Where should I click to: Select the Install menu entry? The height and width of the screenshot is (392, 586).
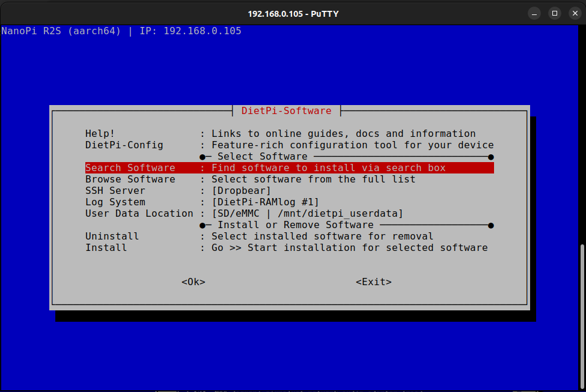tap(106, 248)
